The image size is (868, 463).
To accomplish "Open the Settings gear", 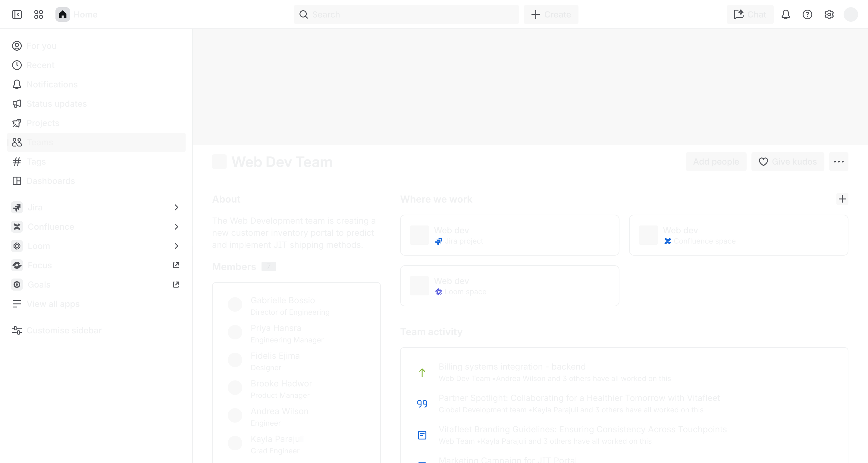I will (x=829, y=14).
